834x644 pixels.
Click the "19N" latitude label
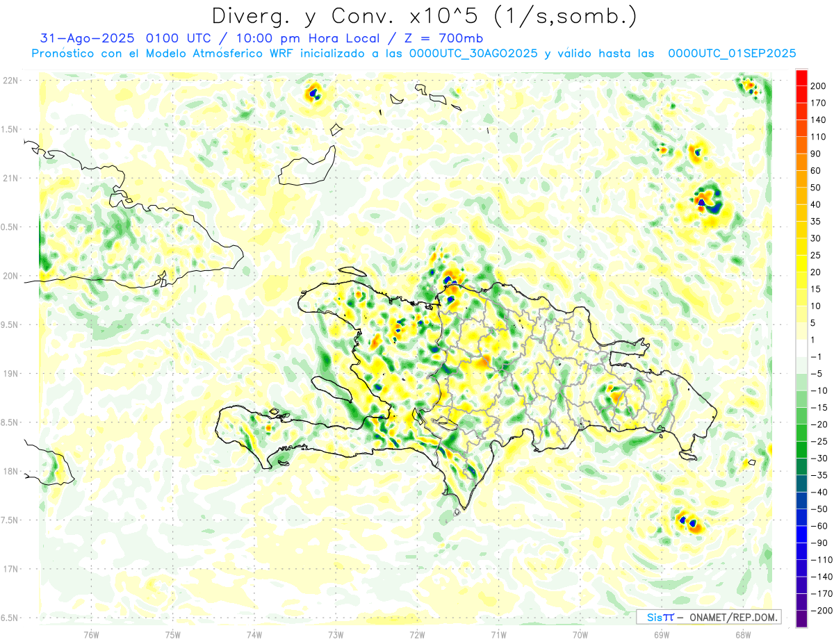(11, 374)
